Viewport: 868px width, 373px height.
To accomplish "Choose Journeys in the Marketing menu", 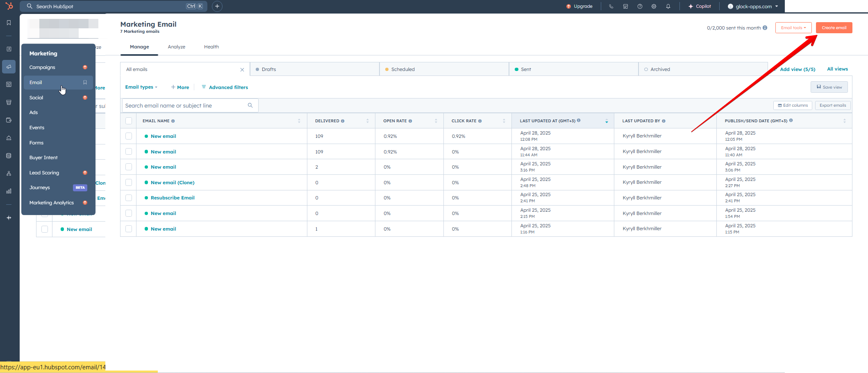I will pyautogui.click(x=57, y=188).
